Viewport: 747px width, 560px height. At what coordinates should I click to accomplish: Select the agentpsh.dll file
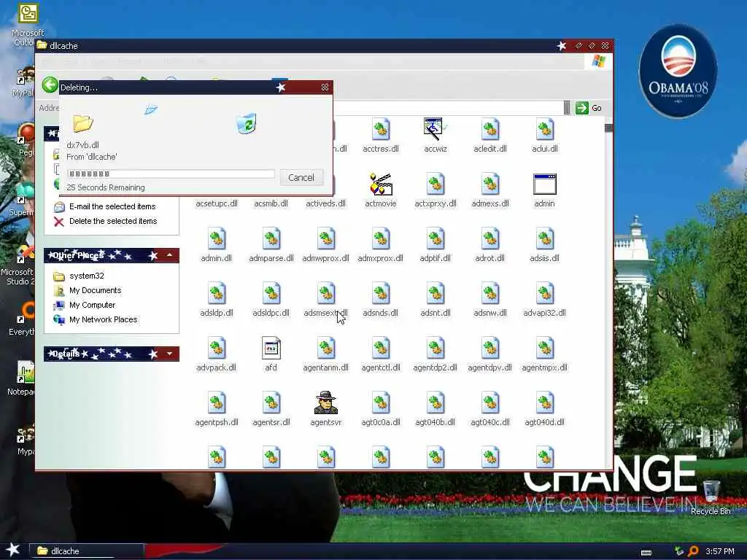tap(216, 409)
